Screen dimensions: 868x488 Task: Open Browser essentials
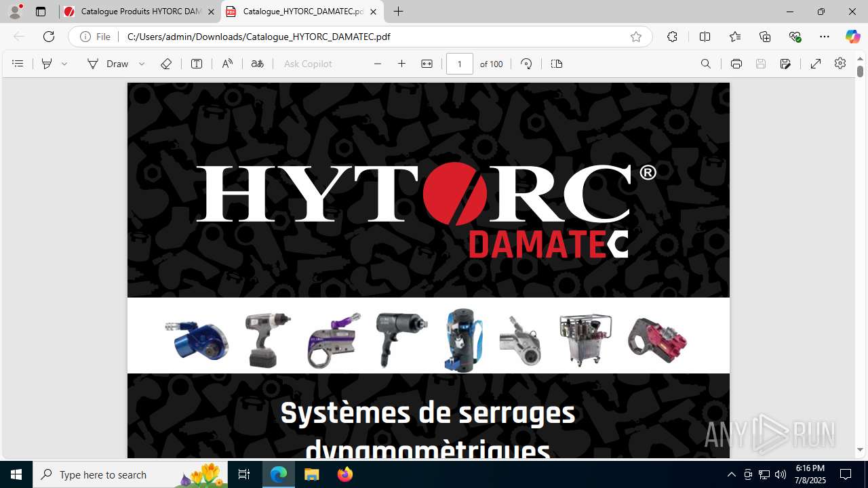click(x=795, y=37)
